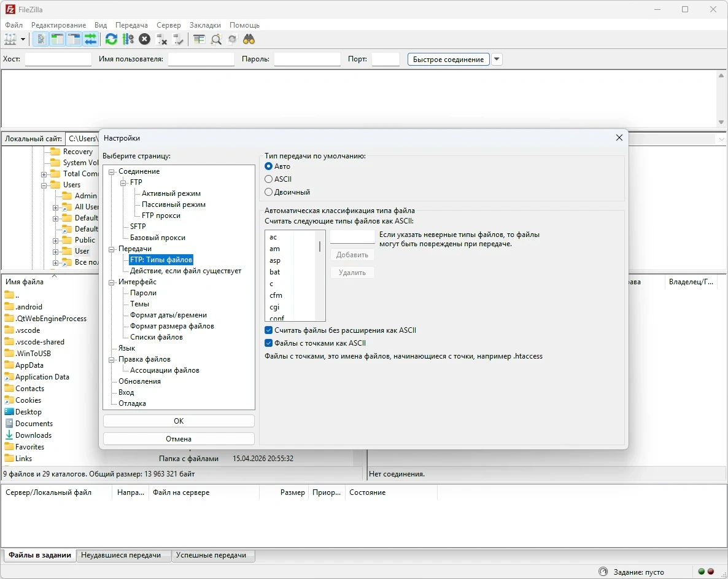Select Активный режим settings page

(x=171, y=193)
